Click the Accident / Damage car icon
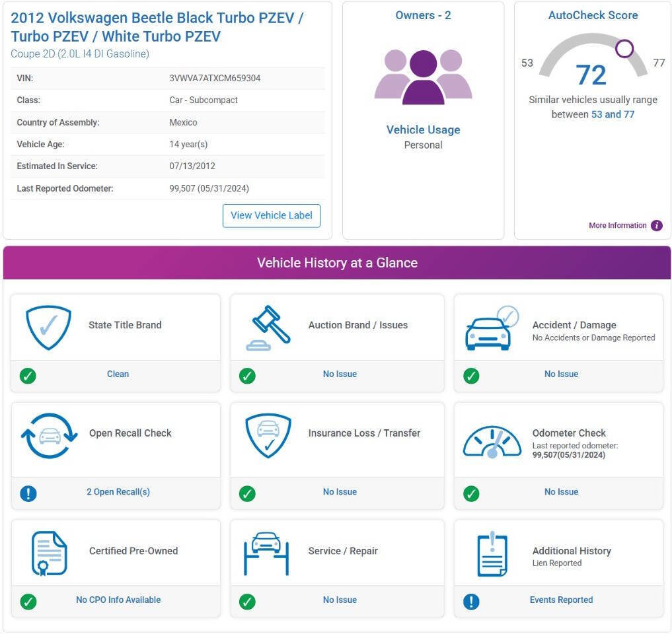 [x=492, y=328]
